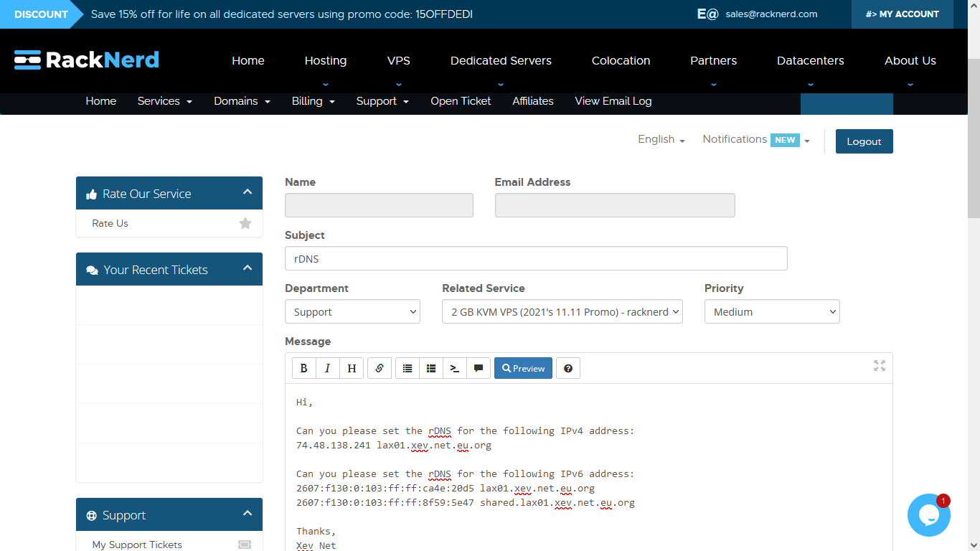The height and width of the screenshot is (551, 980).
Task: Open the Dedicated Servers menu
Action: tap(501, 61)
